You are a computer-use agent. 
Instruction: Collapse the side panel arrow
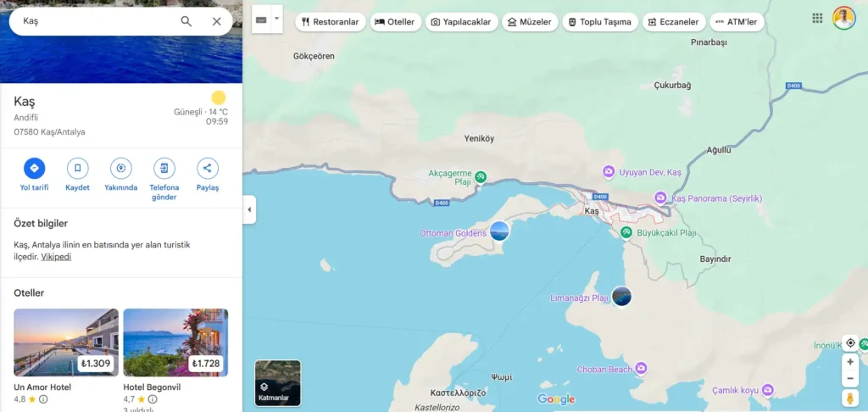tap(249, 210)
